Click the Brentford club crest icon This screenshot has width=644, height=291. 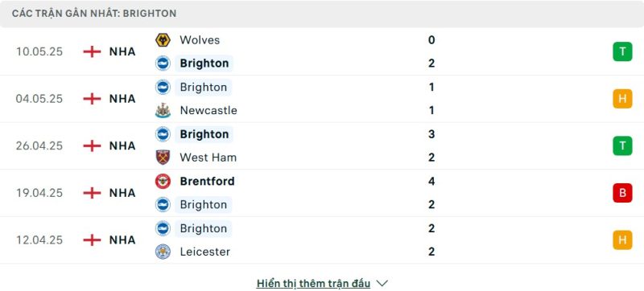[163, 181]
